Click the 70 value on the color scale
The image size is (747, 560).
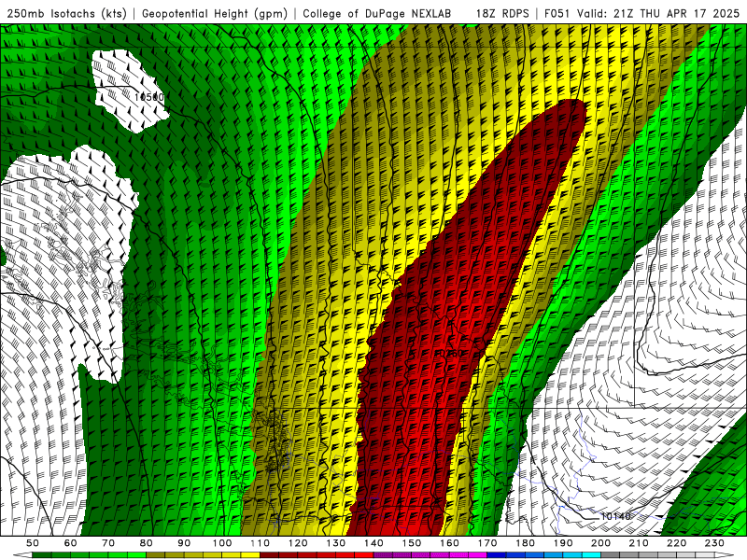click(x=108, y=543)
